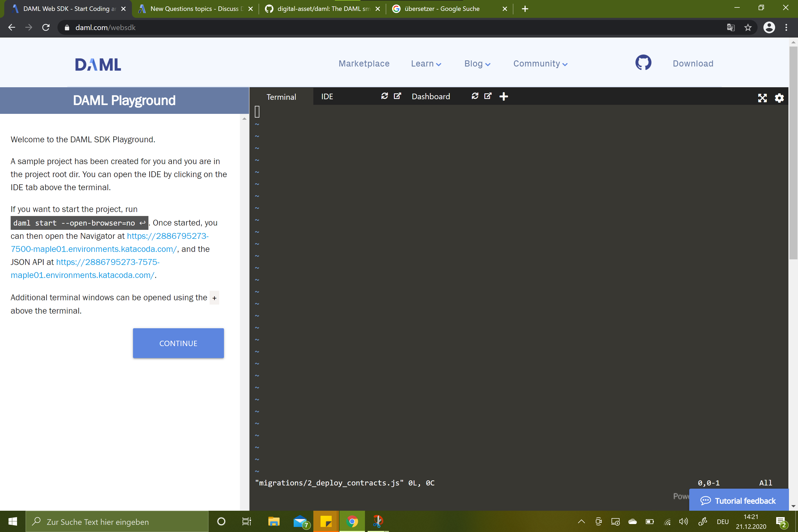Expand the Community dropdown menu
Image resolution: width=798 pixels, height=532 pixels.
click(x=541, y=64)
